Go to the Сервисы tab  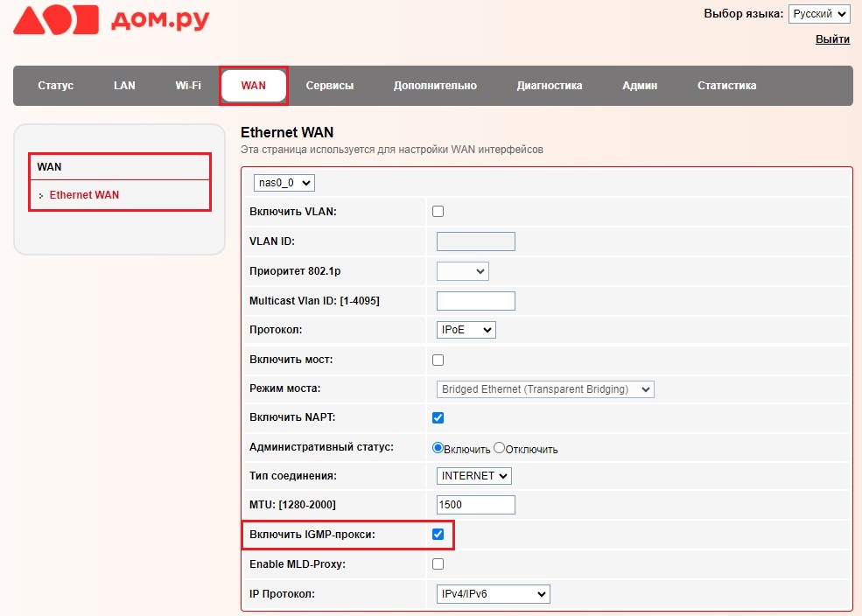[x=329, y=86]
